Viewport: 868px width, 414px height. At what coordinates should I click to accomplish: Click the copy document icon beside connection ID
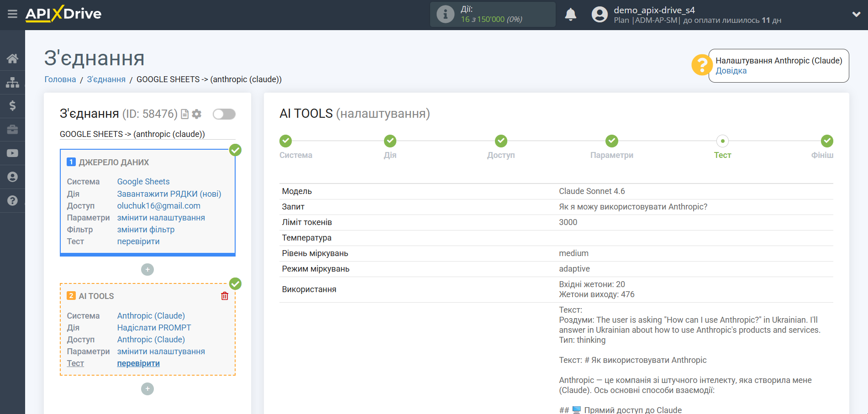click(x=185, y=114)
